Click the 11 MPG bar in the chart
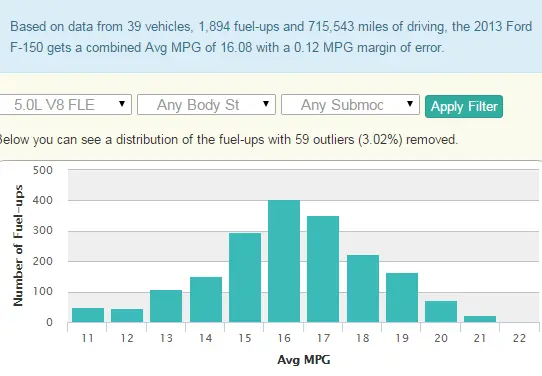The height and width of the screenshot is (376, 542). (x=88, y=315)
